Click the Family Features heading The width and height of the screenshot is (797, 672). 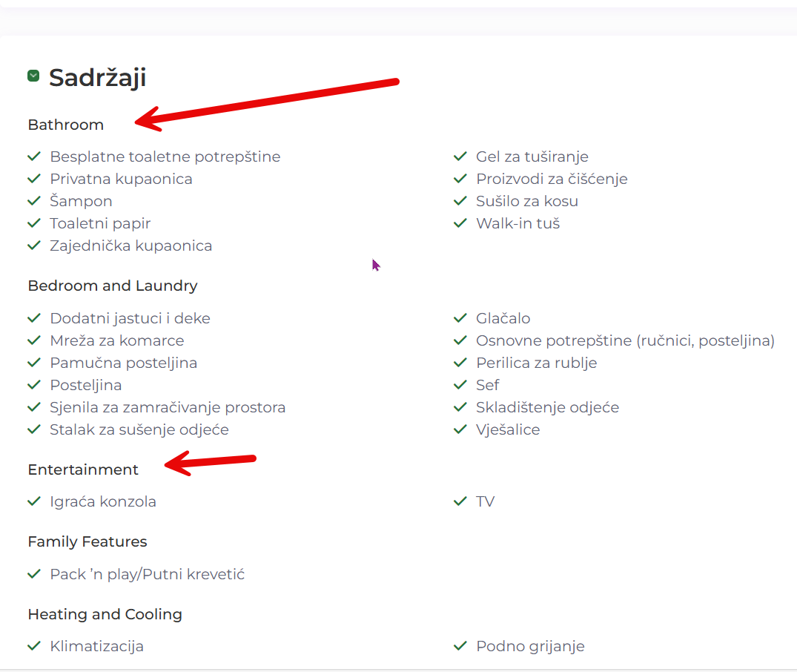point(87,541)
